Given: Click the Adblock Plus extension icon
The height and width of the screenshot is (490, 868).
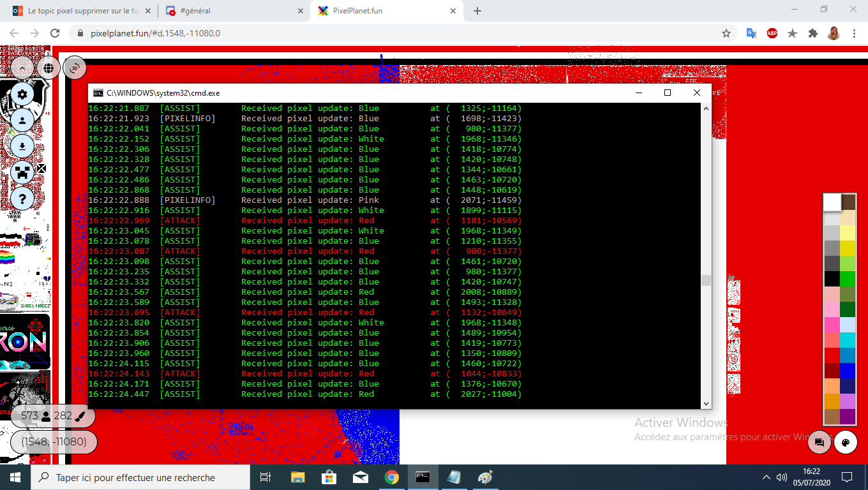Looking at the screenshot, I should click(772, 33).
